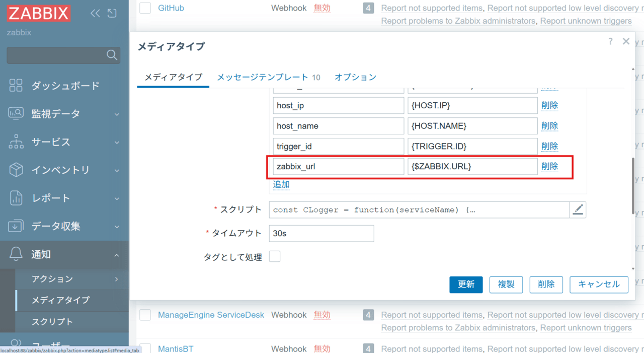The width and height of the screenshot is (644, 353).
Task: Collapse the Notifications sidebar section
Action: [64, 254]
